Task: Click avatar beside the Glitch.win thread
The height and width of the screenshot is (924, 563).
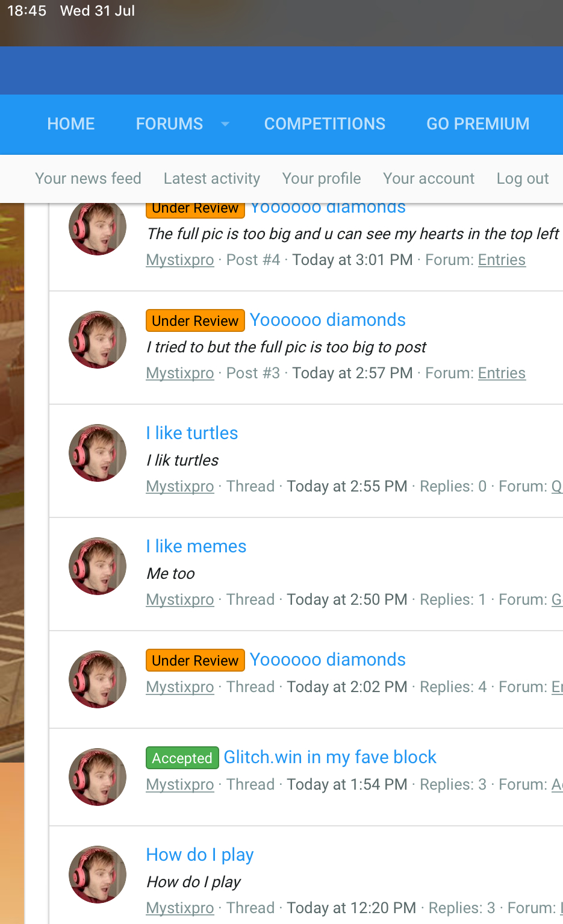Action: tap(98, 777)
